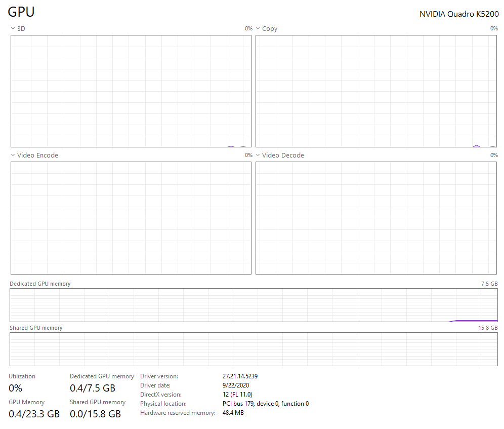The image size is (504, 429).
Task: Select the Utilization 0% value
Action: tap(16, 388)
